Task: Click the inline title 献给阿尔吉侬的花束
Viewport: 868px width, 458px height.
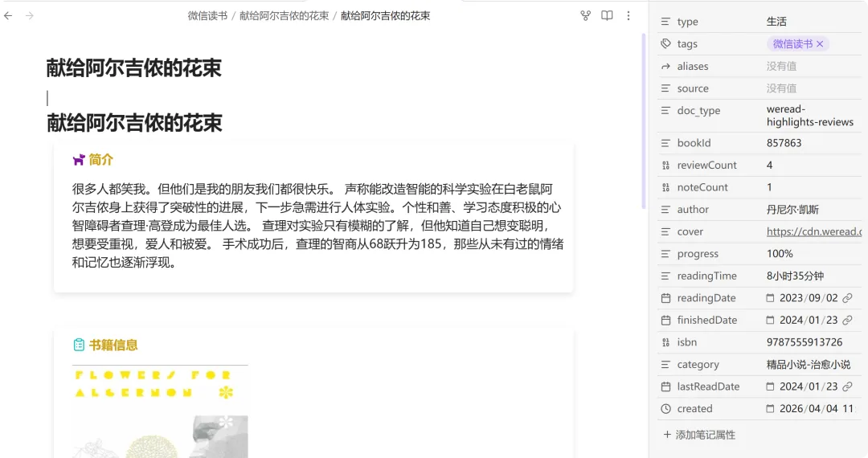Action: click(x=134, y=68)
